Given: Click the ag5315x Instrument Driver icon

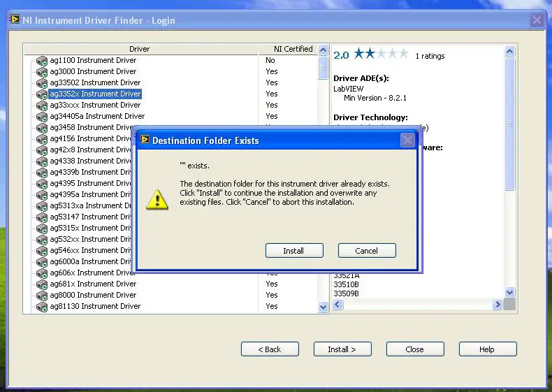Looking at the screenshot, I should (42, 228).
